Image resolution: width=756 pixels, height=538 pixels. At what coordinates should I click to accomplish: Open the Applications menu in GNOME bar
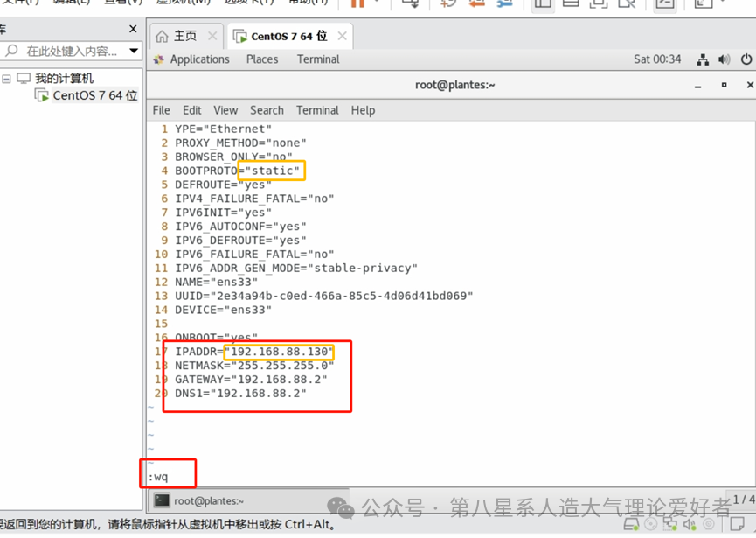[x=199, y=59]
